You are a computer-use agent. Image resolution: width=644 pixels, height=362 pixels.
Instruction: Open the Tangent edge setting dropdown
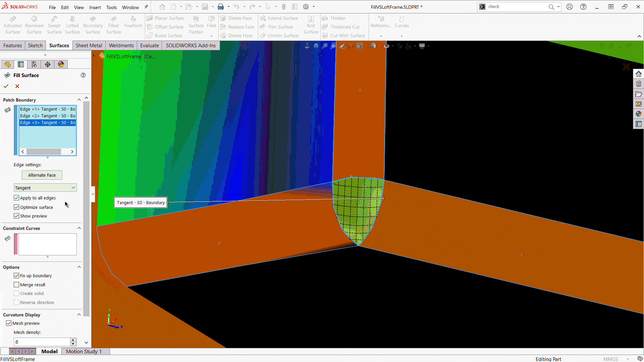pos(73,187)
